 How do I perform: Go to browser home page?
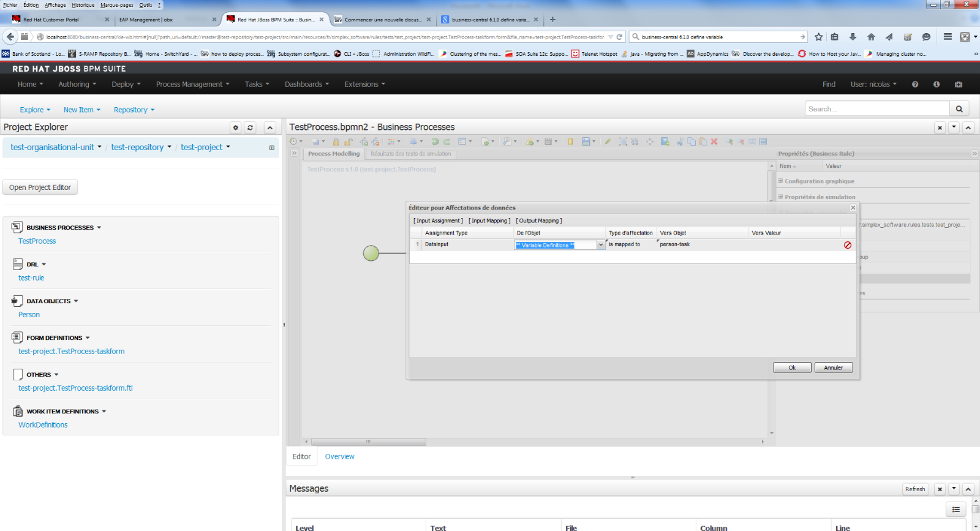(x=871, y=37)
